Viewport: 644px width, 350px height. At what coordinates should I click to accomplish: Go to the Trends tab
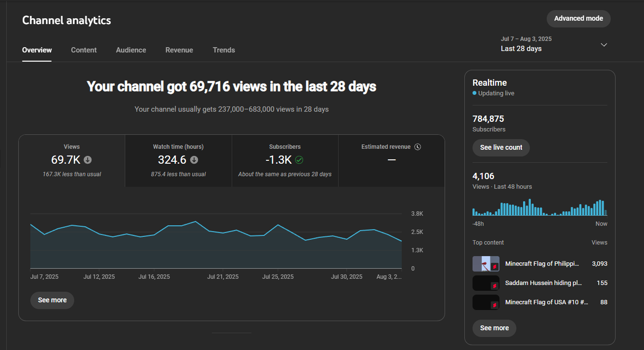pos(224,50)
